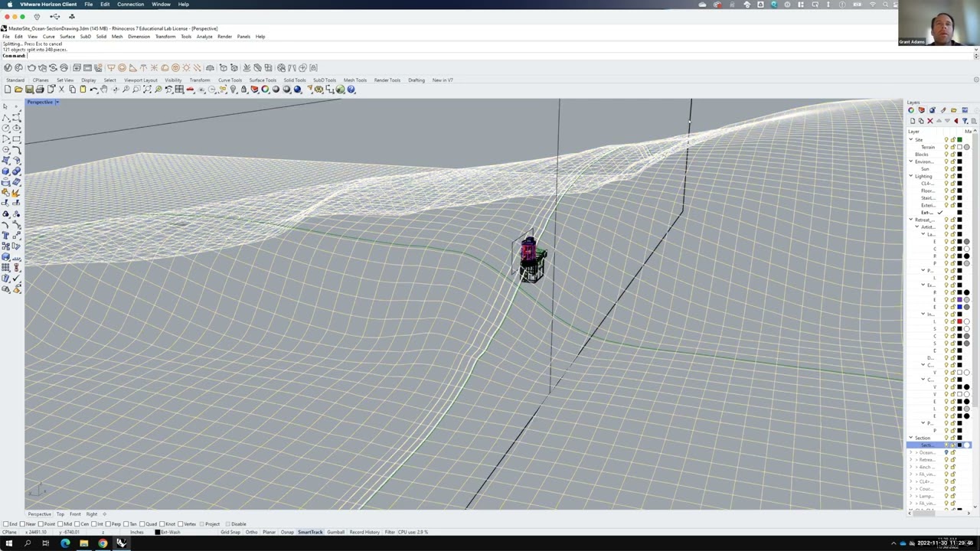
Task: Click the New file icon in Standard toolbar
Action: pos(8,90)
